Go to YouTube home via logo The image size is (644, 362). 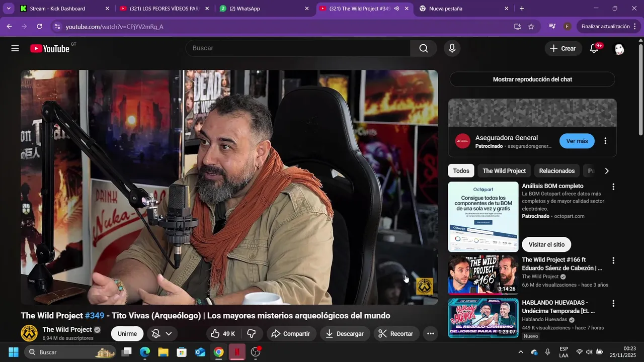coord(50,48)
